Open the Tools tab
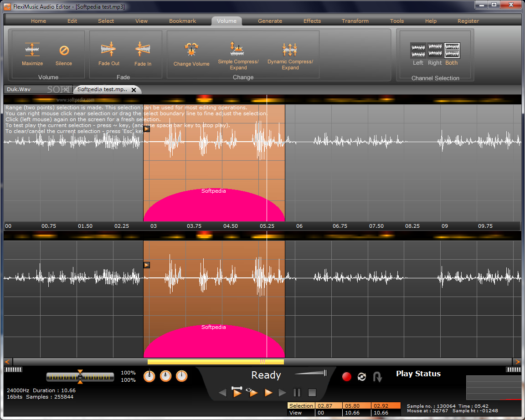 tap(397, 21)
